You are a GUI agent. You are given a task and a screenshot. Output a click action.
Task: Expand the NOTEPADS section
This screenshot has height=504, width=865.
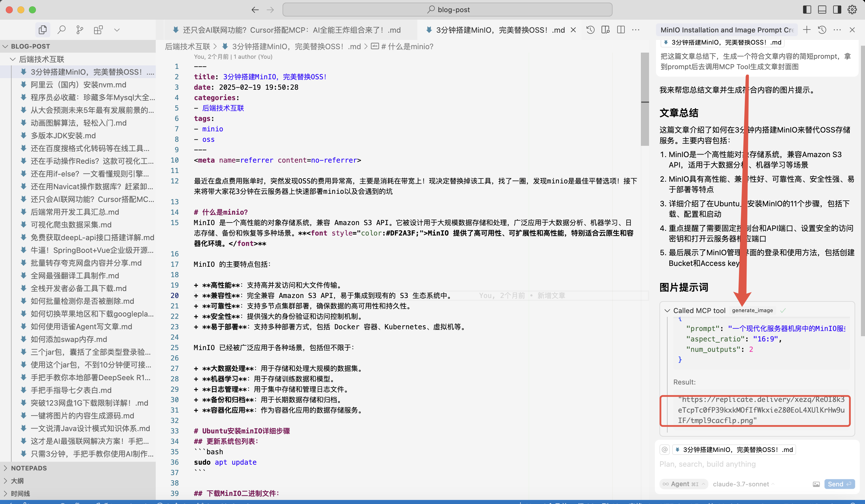click(29, 468)
